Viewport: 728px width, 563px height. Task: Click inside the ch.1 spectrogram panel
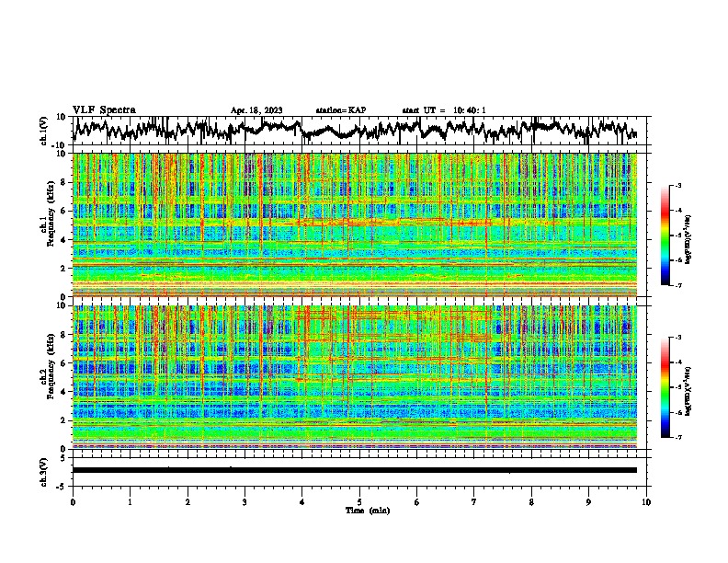click(x=355, y=224)
